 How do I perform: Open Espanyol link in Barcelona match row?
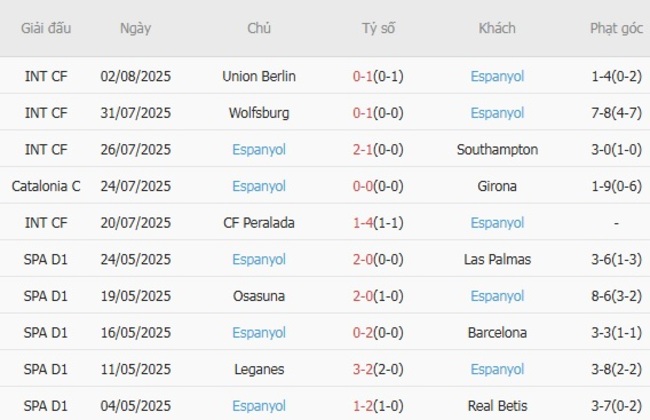[259, 332]
